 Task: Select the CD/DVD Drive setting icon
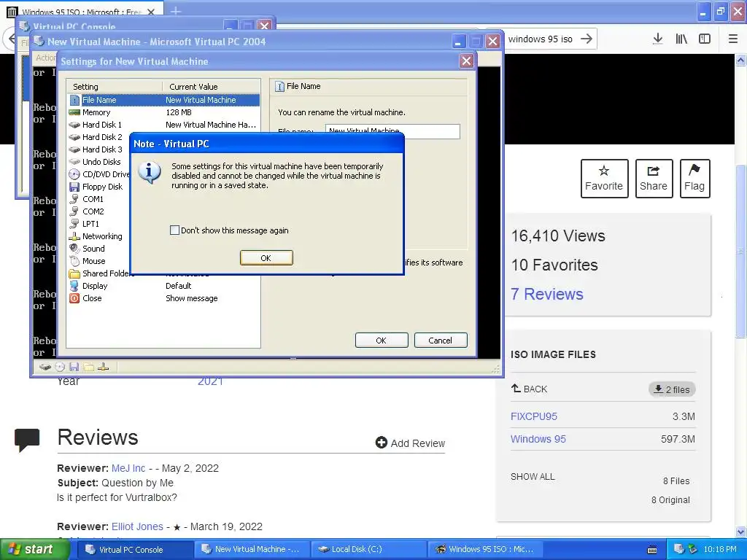(74, 174)
